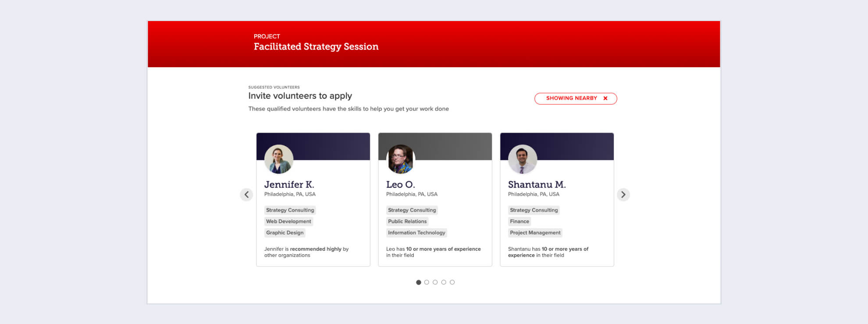
Task: Click Jennifer's Web Development skill tag
Action: [288, 222]
